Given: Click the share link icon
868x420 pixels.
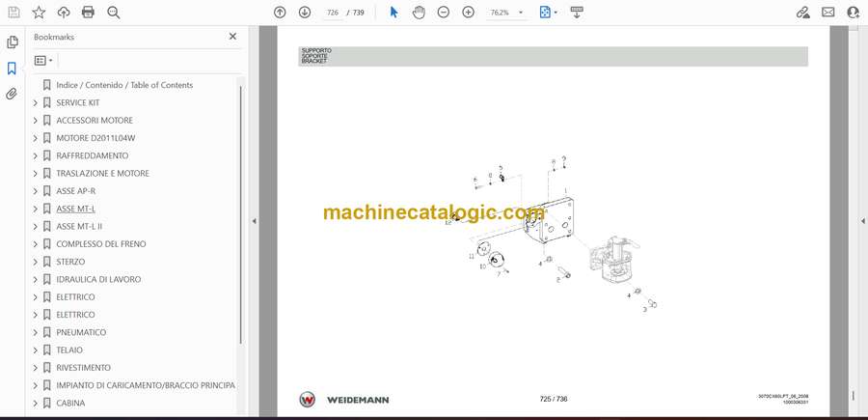Looking at the screenshot, I should click(x=802, y=13).
